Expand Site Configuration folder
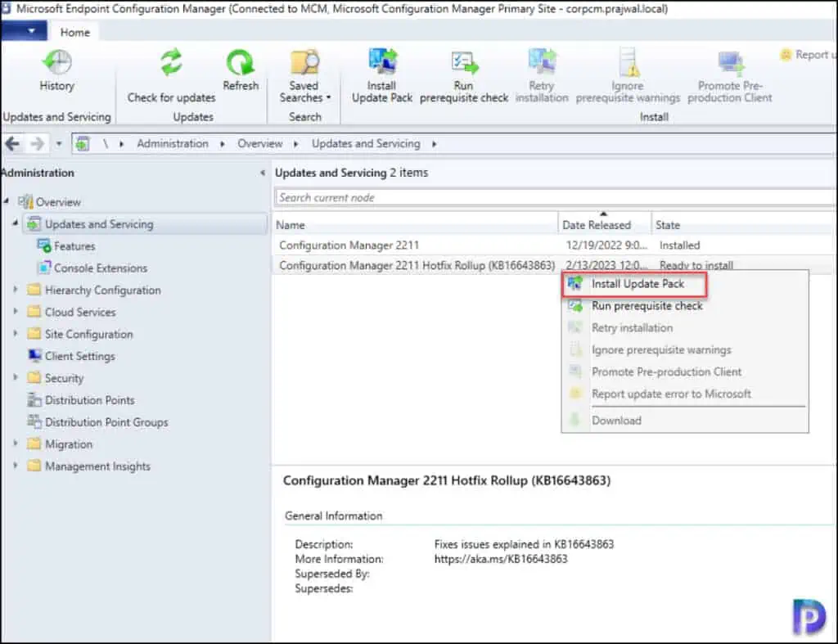The image size is (838, 644). (16, 333)
